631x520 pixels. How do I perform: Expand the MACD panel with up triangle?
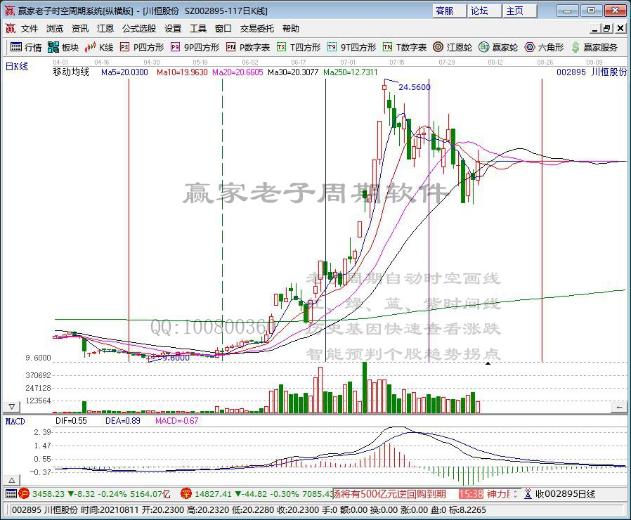(x=12, y=480)
